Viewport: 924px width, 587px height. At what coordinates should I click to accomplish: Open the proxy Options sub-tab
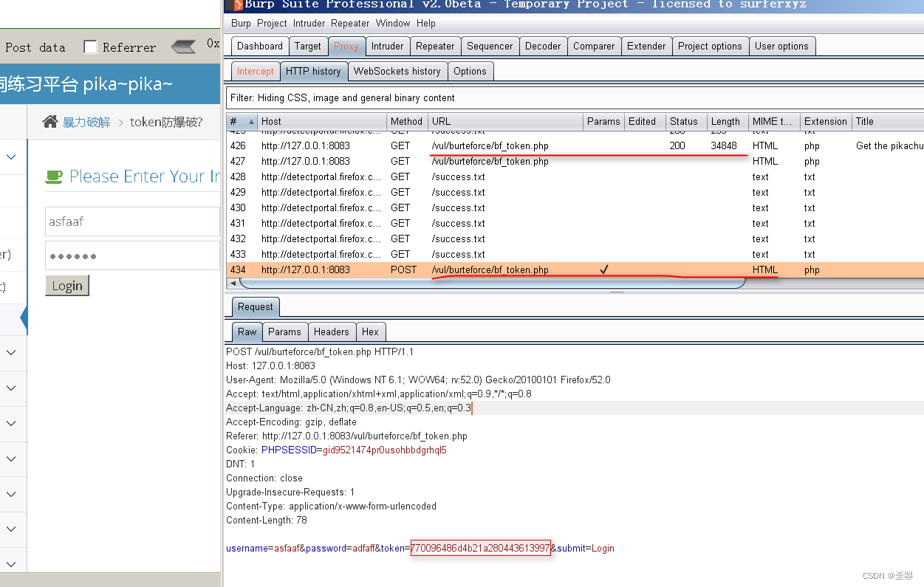[x=470, y=72]
